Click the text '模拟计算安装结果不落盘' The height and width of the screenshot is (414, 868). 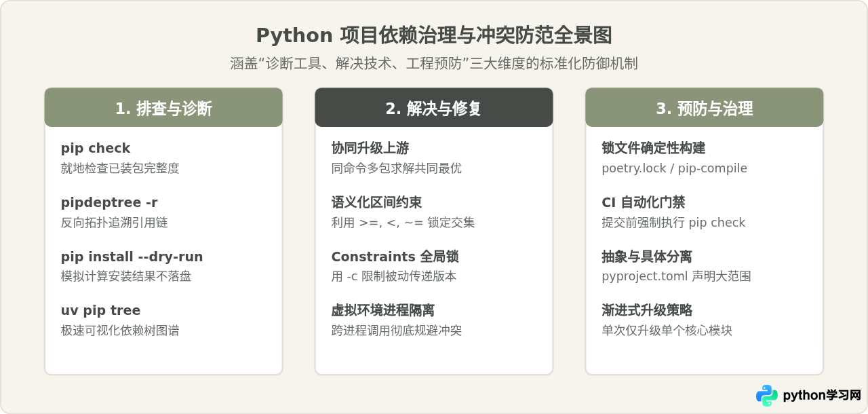126,276
